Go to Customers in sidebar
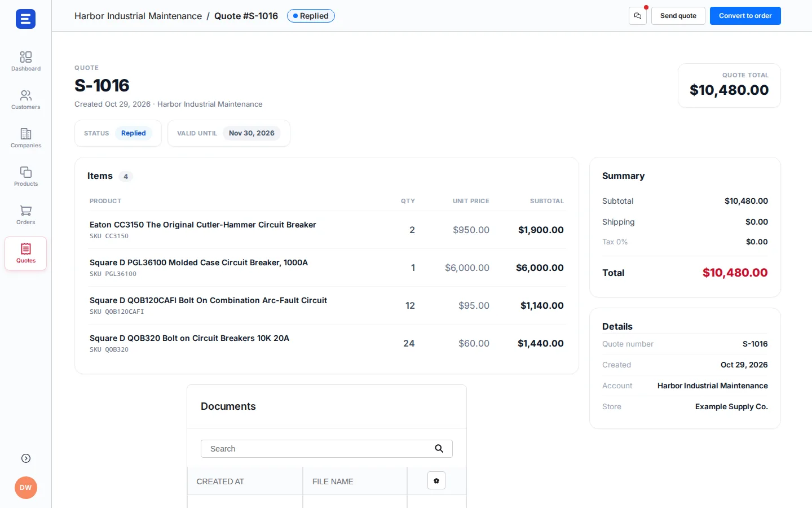 click(x=26, y=100)
